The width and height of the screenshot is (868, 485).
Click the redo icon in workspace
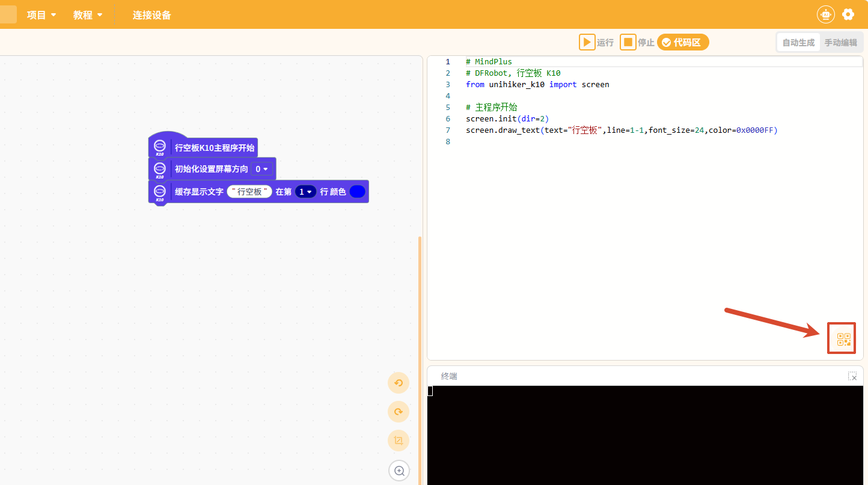[x=399, y=412]
